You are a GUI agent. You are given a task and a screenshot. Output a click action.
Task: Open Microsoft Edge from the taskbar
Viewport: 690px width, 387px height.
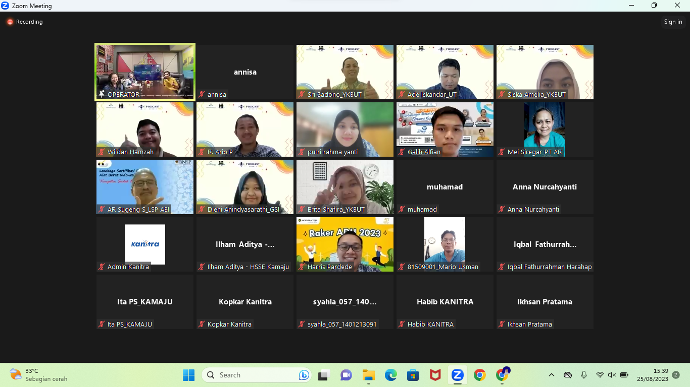click(391, 375)
